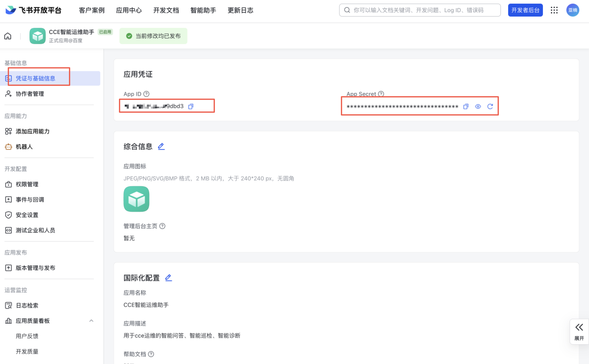This screenshot has height=364, width=589.
Task: Click the 正式应用@百度 subtitle
Action: 65,40
